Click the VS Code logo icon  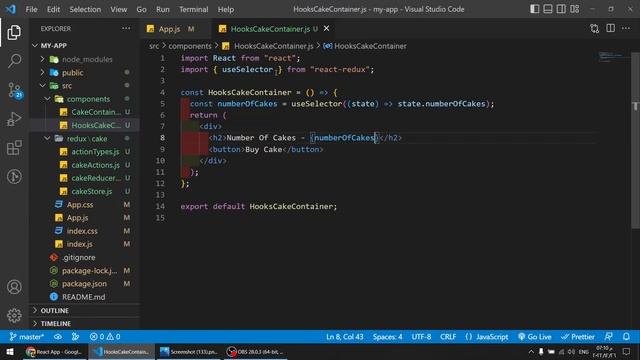[11, 9]
